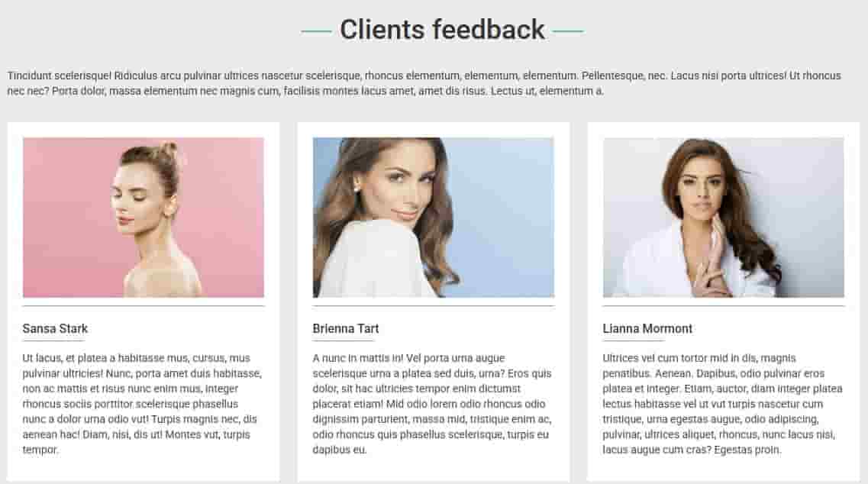The image size is (868, 484).
Task: Select Lianna Mormont's testimonial paragraph
Action: click(722, 404)
